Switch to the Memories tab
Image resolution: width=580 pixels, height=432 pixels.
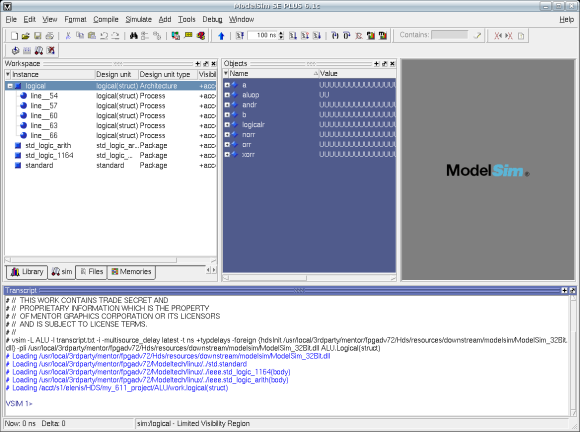click(132, 272)
